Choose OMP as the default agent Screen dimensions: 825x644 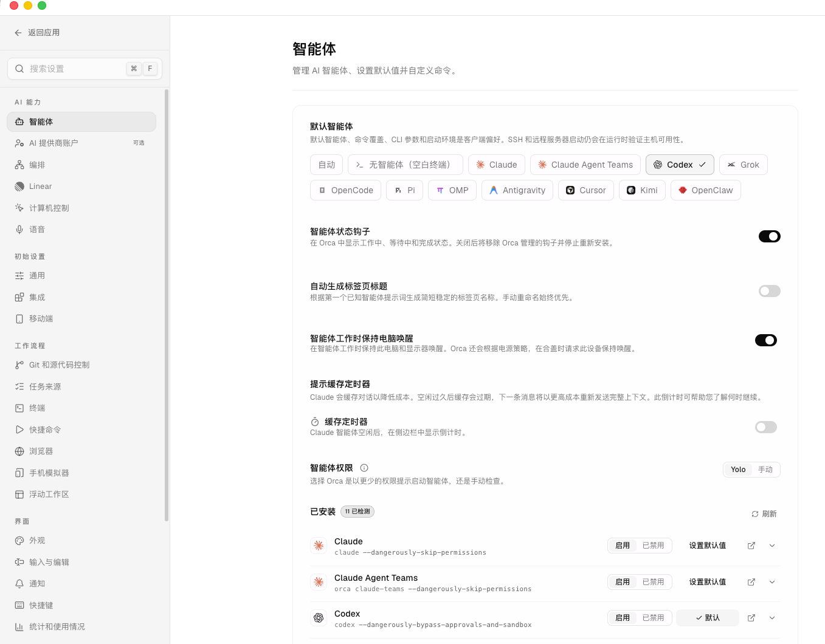[x=452, y=190]
